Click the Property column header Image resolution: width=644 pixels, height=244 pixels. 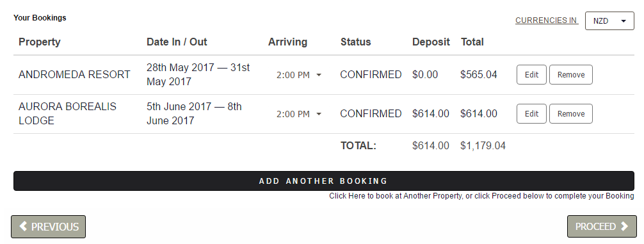[40, 42]
